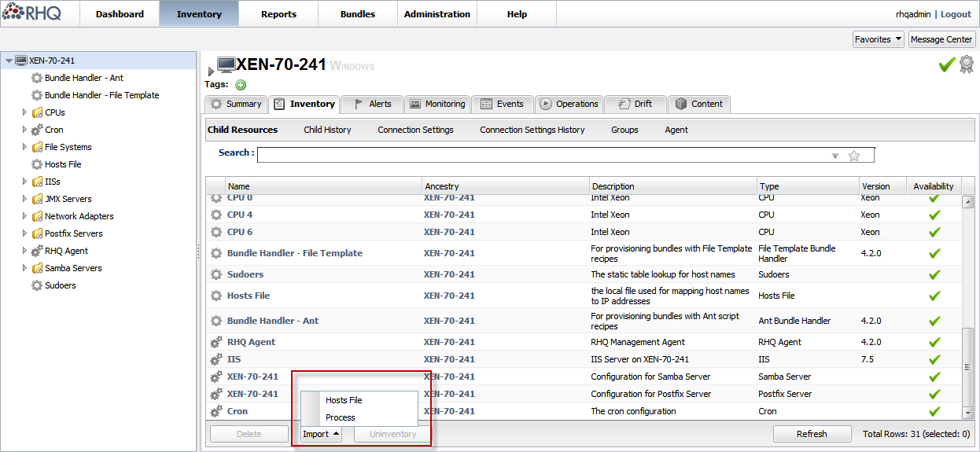Screen dimensions: 980x452
Task: Click the Cron gears icon in tree
Action: click(36, 130)
